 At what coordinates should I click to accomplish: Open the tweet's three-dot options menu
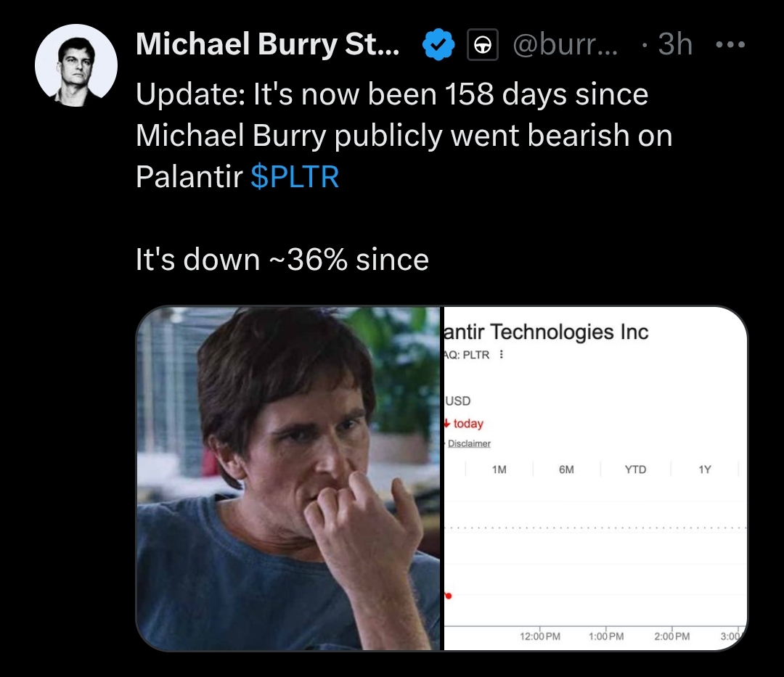click(x=730, y=44)
